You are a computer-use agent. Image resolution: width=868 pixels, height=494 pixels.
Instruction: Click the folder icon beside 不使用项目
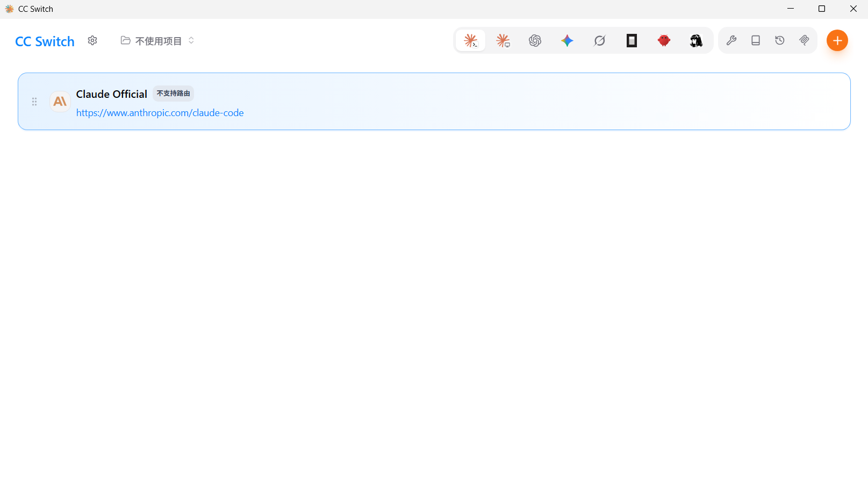pos(125,41)
